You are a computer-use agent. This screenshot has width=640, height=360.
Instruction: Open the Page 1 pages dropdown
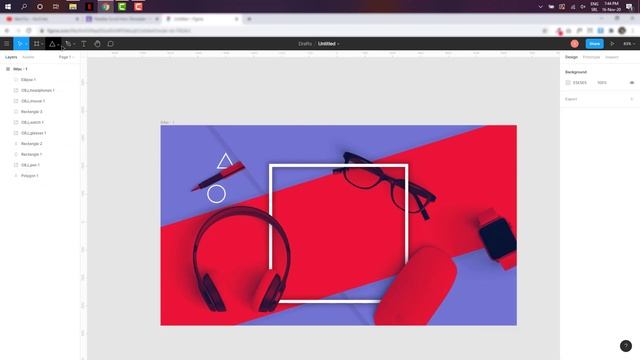(66, 57)
